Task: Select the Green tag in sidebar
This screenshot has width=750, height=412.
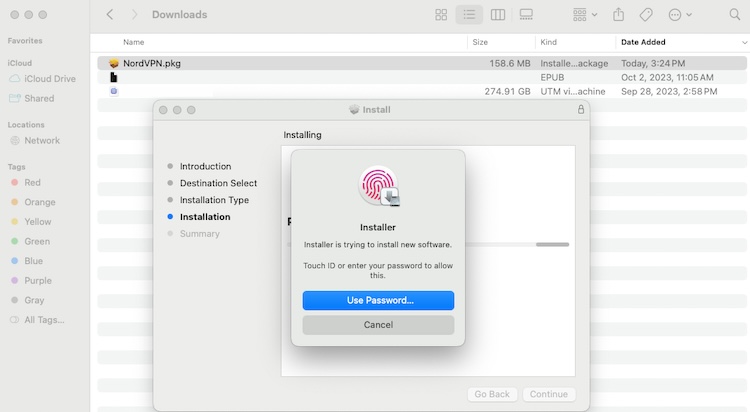Action: pyautogui.click(x=31, y=241)
